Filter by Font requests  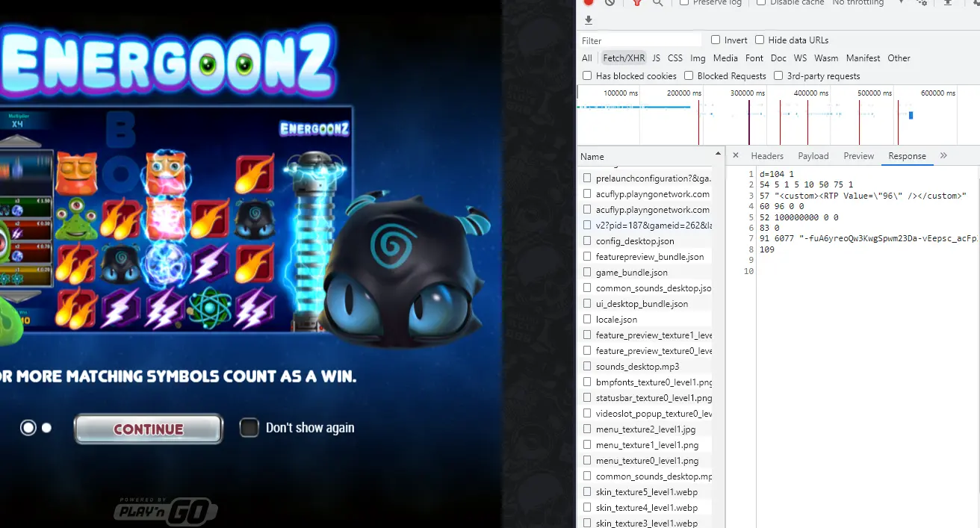pyautogui.click(x=754, y=58)
